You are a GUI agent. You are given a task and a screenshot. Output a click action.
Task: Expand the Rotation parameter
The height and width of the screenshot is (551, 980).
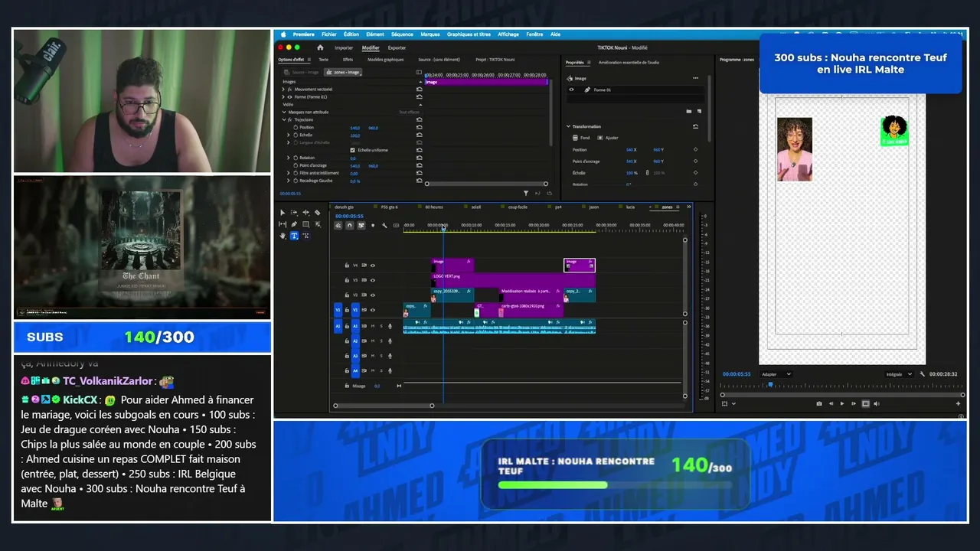coord(289,158)
